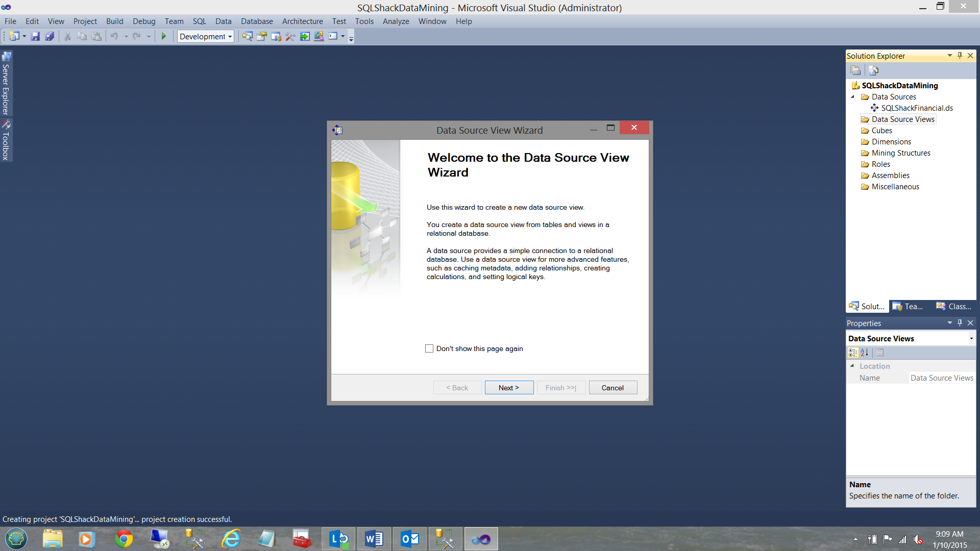This screenshot has height=551, width=980.
Task: Cancel the Data Source View Wizard
Action: point(612,388)
